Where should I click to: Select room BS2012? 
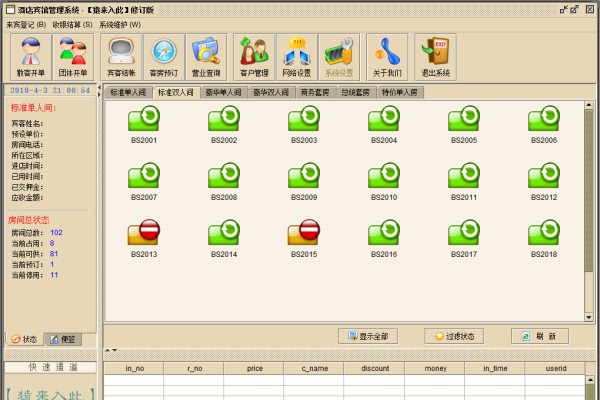(x=544, y=182)
